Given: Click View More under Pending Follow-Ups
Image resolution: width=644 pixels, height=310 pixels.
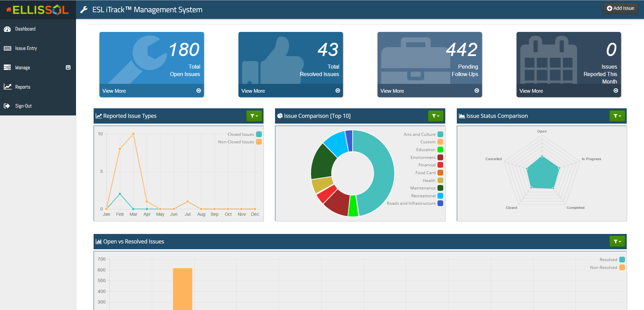Looking at the screenshot, I should [x=392, y=91].
